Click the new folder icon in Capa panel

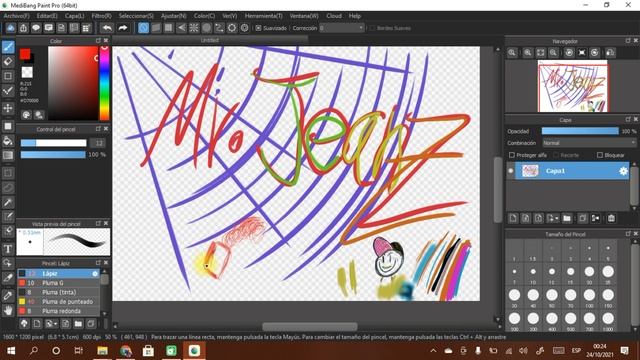[567, 218]
